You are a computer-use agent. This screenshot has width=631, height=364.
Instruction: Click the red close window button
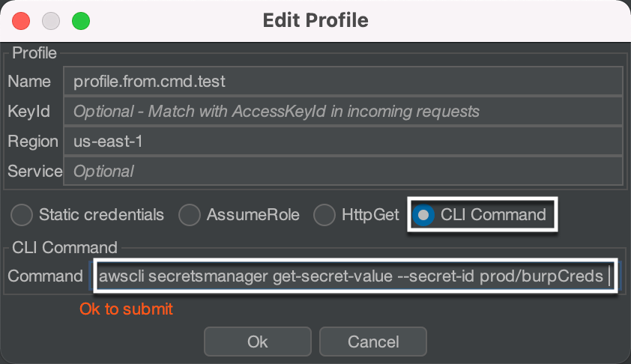click(x=21, y=20)
